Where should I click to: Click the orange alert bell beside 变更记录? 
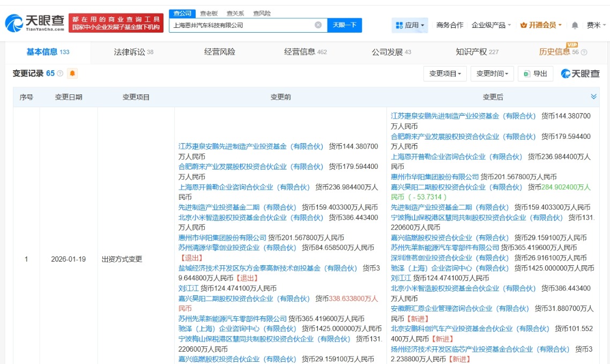click(72, 73)
